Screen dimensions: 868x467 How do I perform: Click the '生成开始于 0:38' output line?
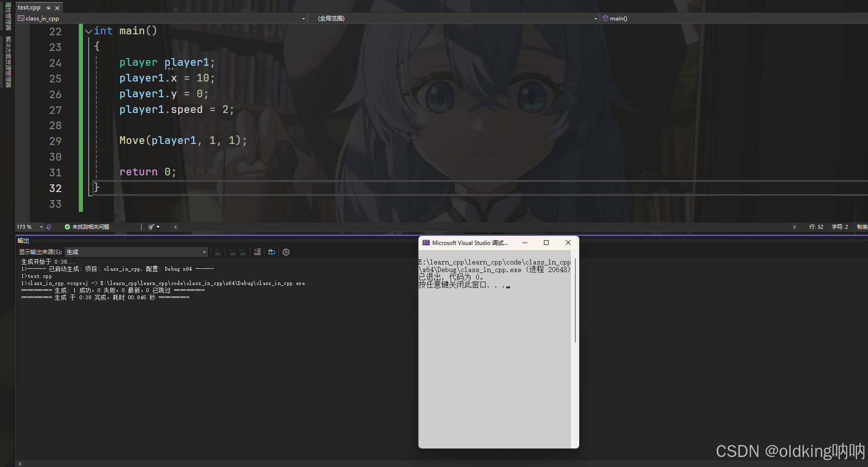[x=48, y=262]
